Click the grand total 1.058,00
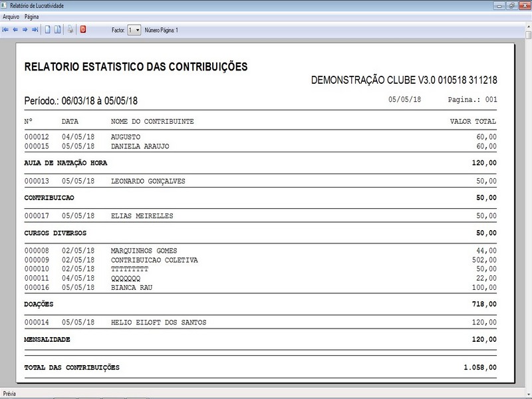Viewport: 532px width, 399px height. (480, 368)
